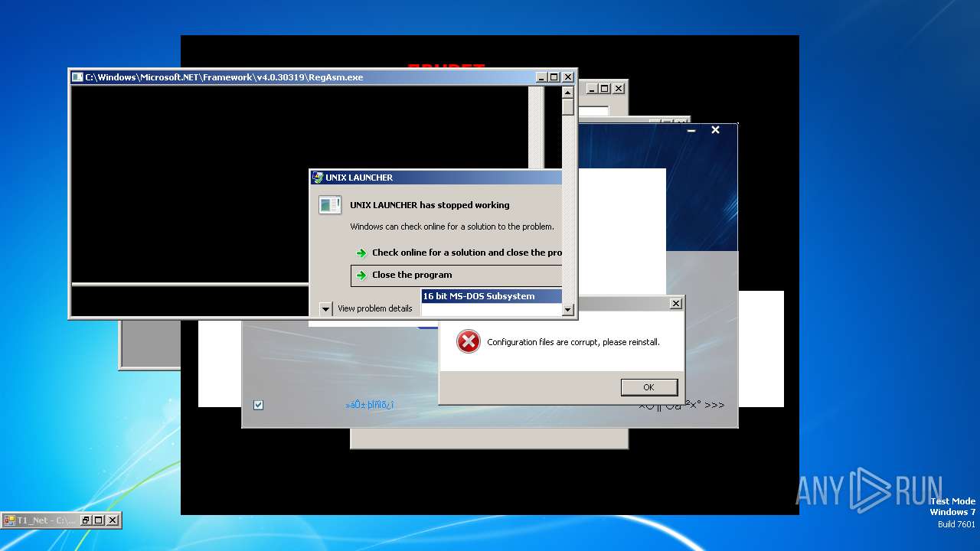The width and height of the screenshot is (980, 551).
Task: Close the configuration error message box
Action: coord(676,304)
